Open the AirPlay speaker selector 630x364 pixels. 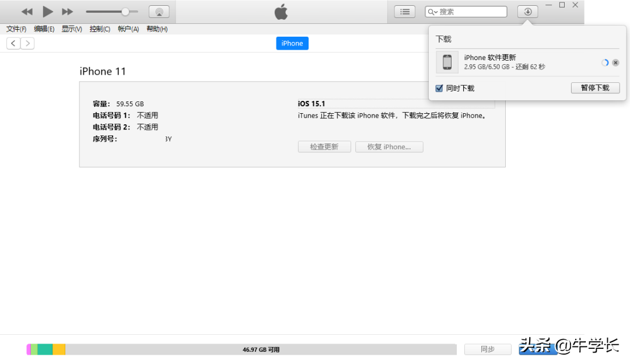tap(159, 11)
